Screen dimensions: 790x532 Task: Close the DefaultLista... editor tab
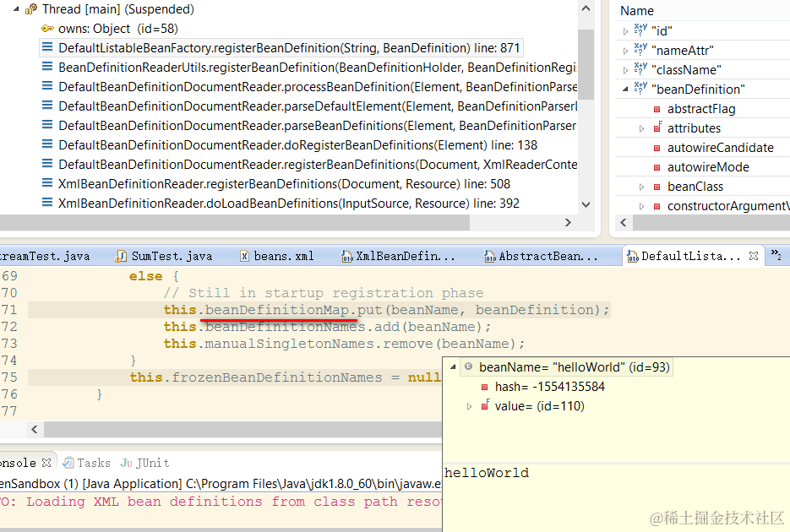click(x=753, y=256)
